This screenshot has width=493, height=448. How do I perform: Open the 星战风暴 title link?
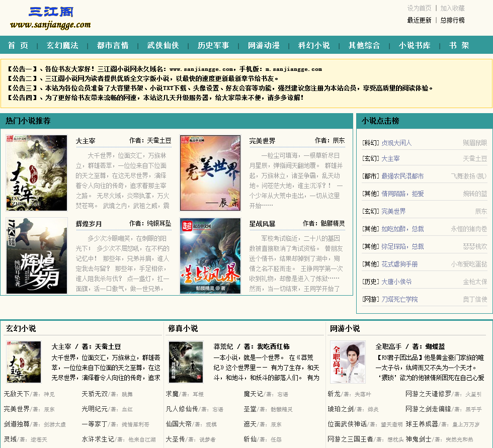262,224
